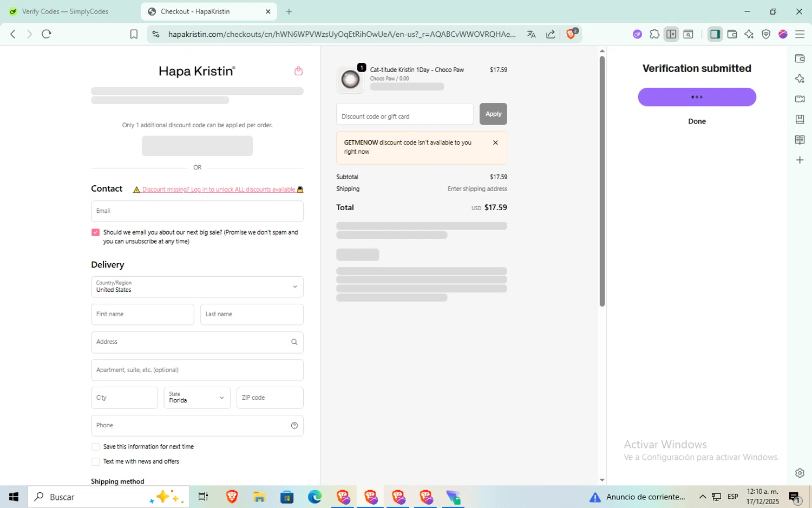Click the address bar URL
This screenshot has width=812, height=508.
(x=342, y=34)
